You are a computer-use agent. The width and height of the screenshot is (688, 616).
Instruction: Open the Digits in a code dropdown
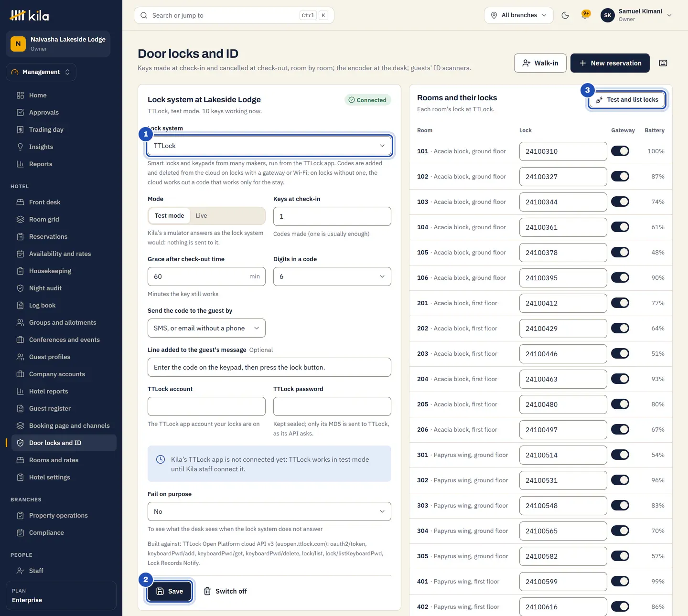tap(332, 276)
